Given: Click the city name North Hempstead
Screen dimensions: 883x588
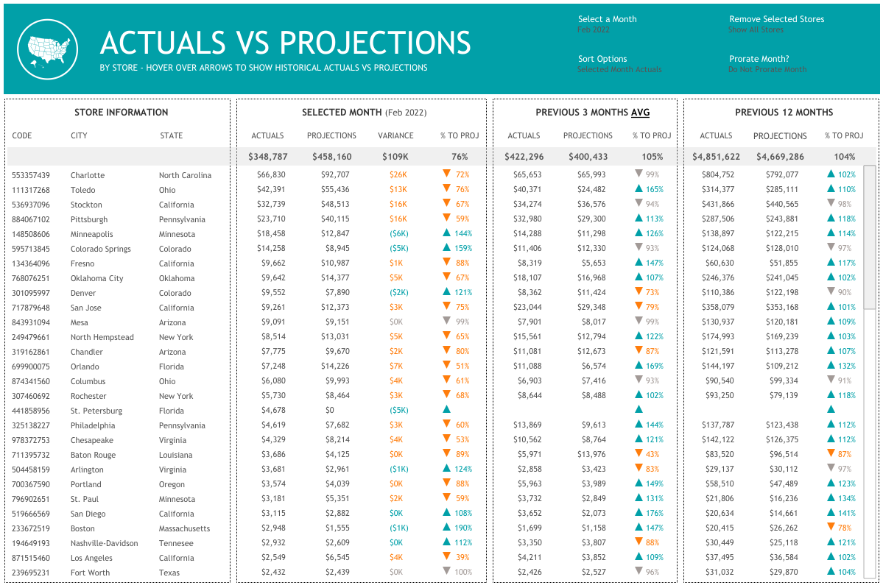Looking at the screenshot, I should click(x=102, y=337).
